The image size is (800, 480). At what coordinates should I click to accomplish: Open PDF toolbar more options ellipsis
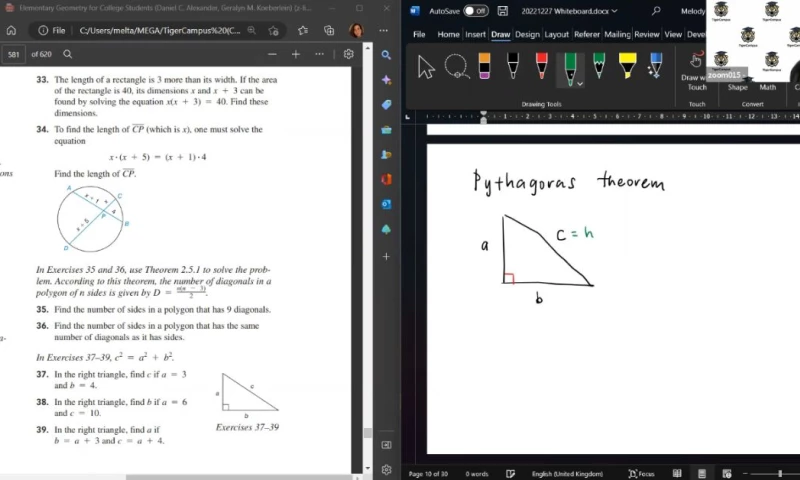(319, 54)
